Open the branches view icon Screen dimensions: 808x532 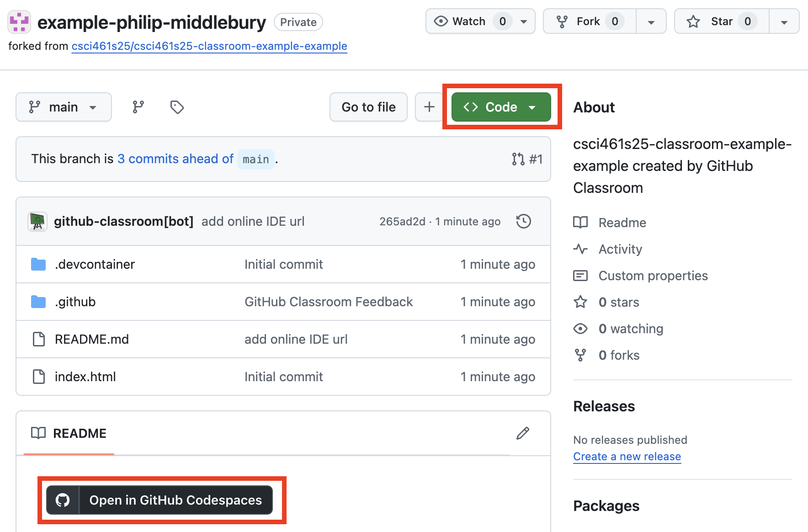coord(138,107)
